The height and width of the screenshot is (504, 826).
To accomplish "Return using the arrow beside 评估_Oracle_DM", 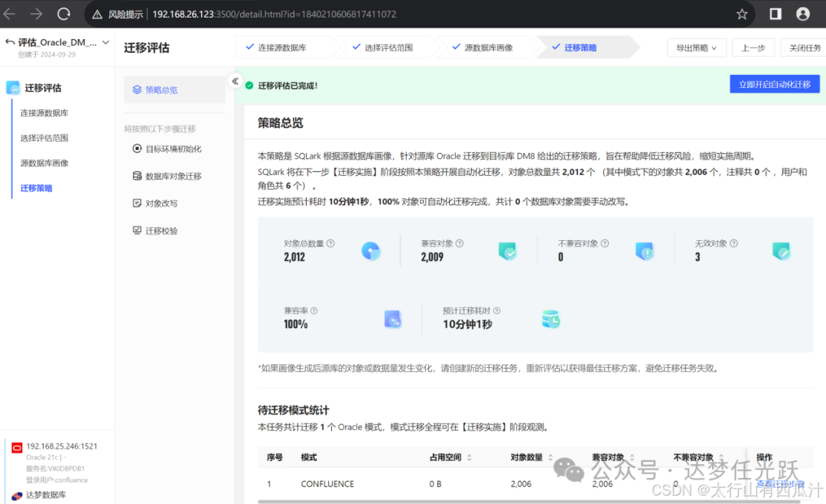I will [x=9, y=42].
